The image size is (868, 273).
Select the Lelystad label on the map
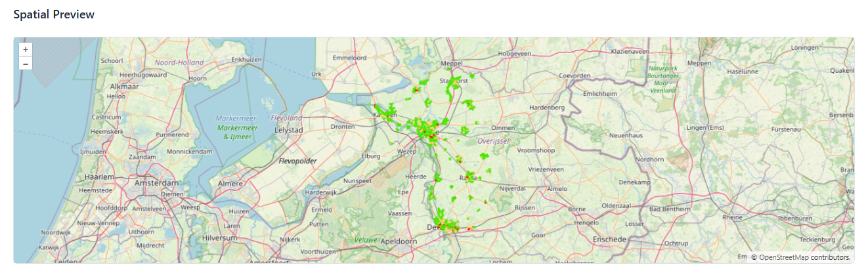coord(288,130)
